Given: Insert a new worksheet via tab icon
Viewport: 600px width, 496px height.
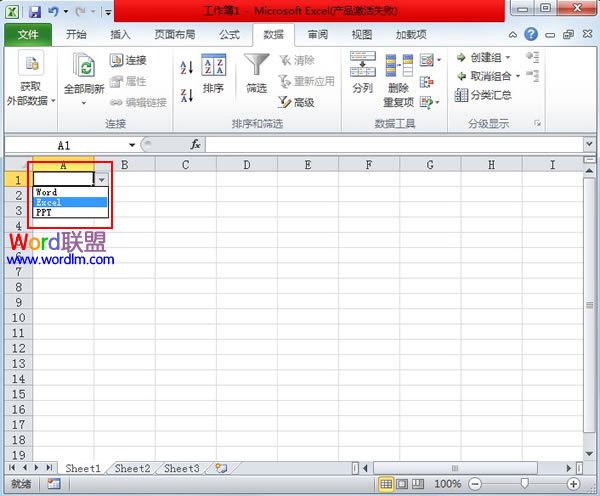Looking at the screenshot, I should [221, 468].
